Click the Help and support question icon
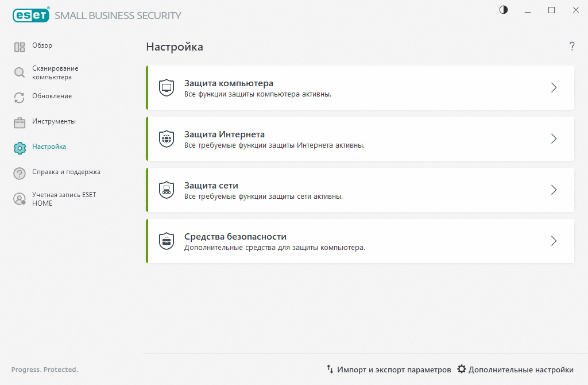This screenshot has height=385, width=588. (x=20, y=174)
